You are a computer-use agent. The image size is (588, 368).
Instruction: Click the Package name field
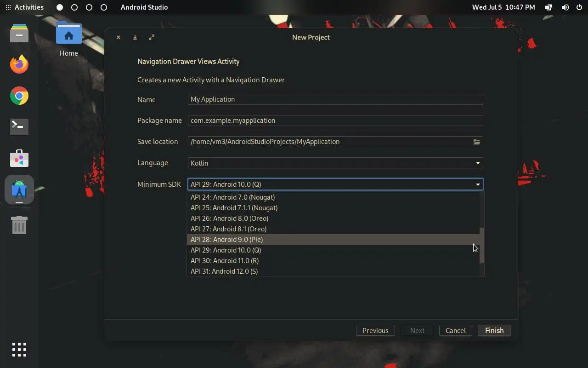[x=335, y=121]
